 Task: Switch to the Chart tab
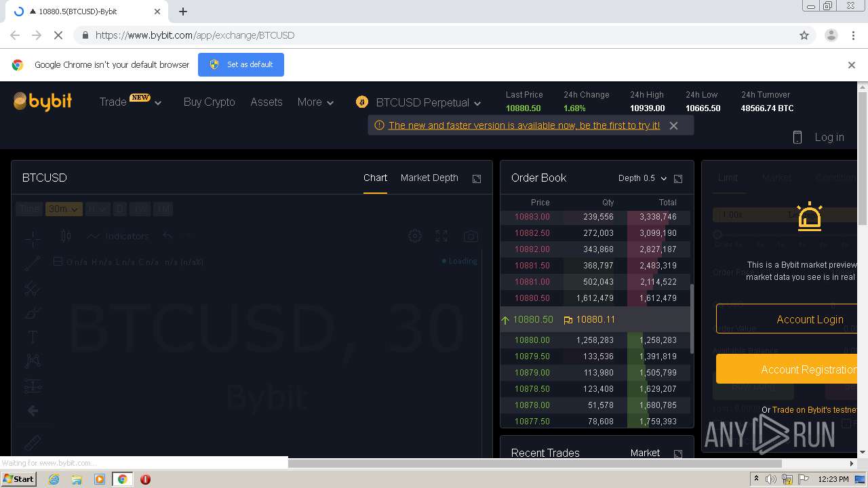375,178
